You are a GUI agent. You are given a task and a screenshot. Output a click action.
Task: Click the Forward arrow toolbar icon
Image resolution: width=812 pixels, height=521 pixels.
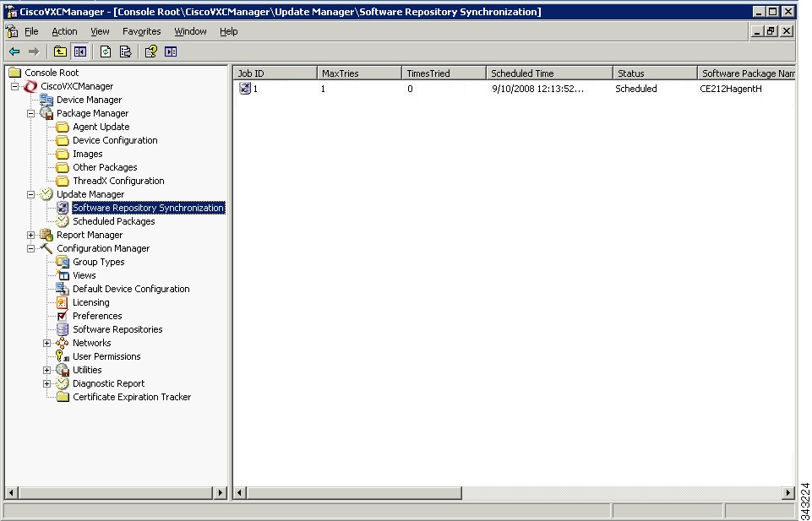34,52
